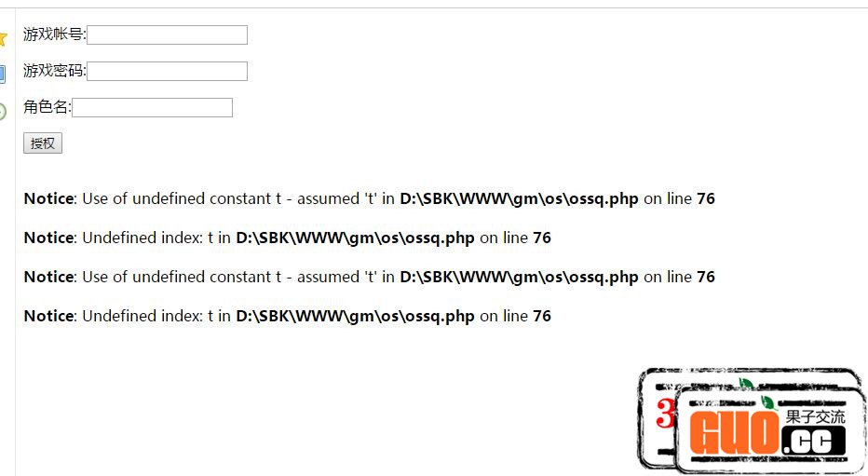Click the bold Notice word in the first error

(49, 198)
